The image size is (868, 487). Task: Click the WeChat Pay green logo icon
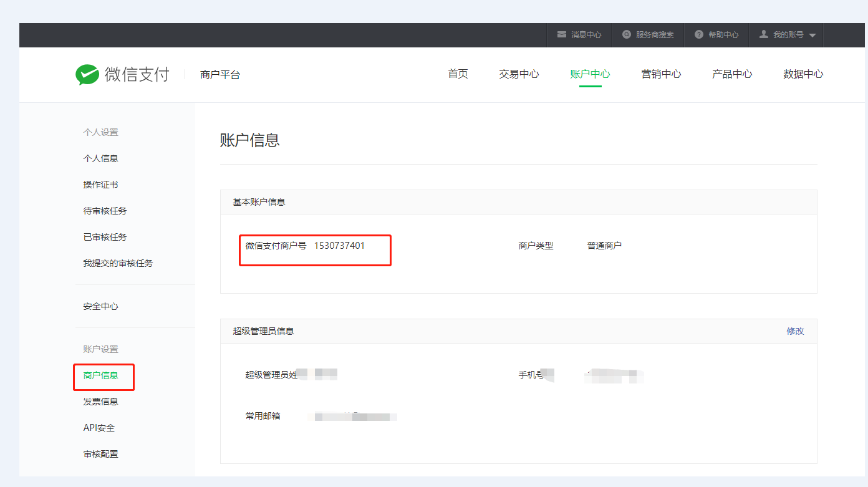[x=87, y=75]
